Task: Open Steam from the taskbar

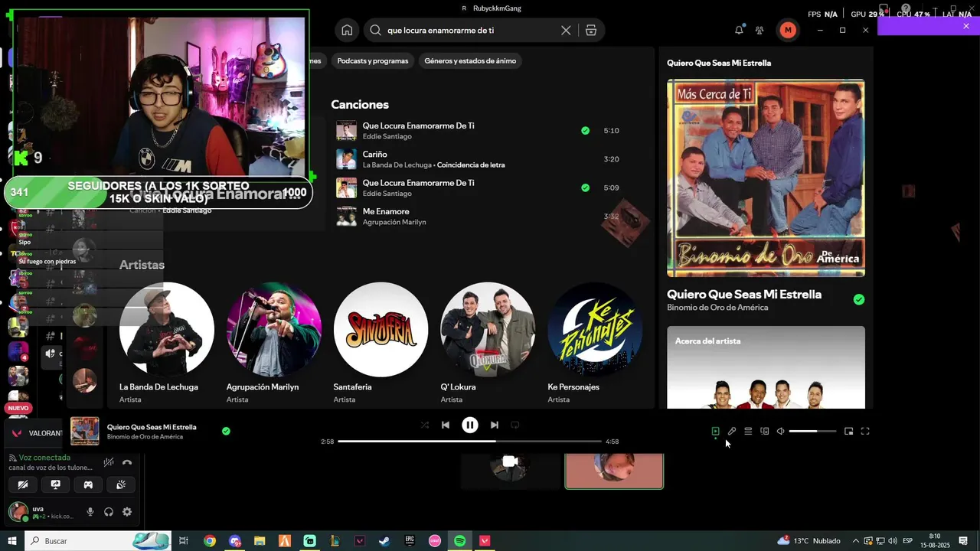Action: [x=384, y=541]
